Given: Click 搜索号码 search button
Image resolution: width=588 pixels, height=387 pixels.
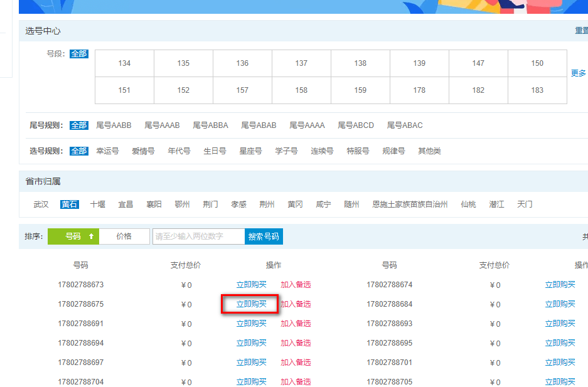Looking at the screenshot, I should [264, 236].
